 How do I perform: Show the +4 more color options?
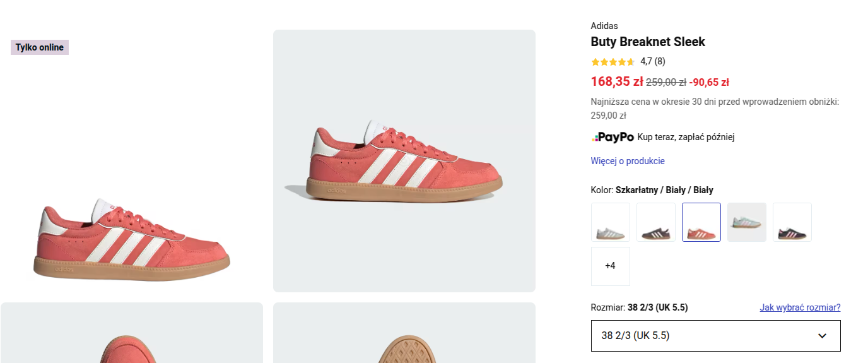(610, 266)
